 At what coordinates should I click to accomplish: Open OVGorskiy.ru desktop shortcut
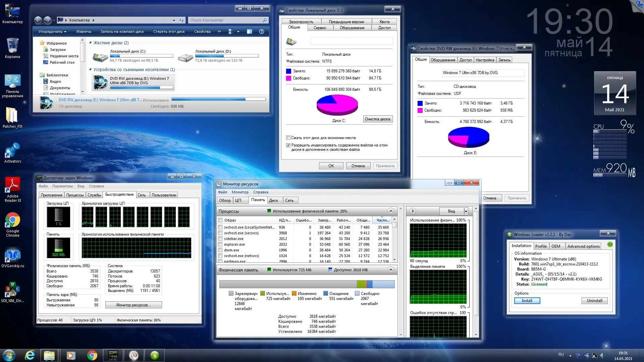pos(12,256)
